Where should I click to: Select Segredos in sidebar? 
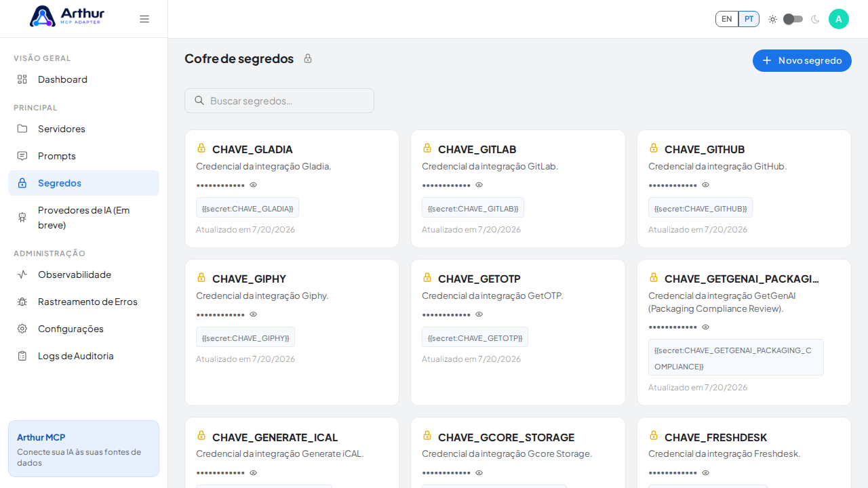coord(83,183)
